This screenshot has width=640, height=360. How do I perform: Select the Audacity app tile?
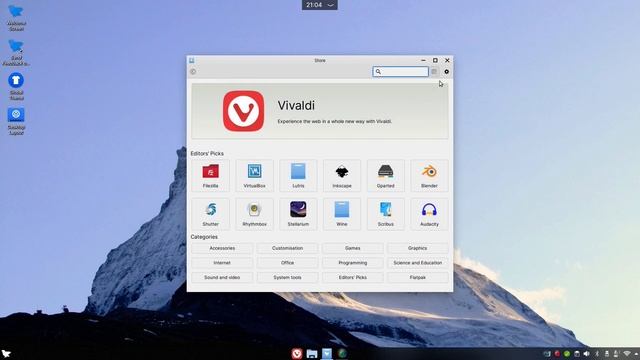click(x=429, y=214)
